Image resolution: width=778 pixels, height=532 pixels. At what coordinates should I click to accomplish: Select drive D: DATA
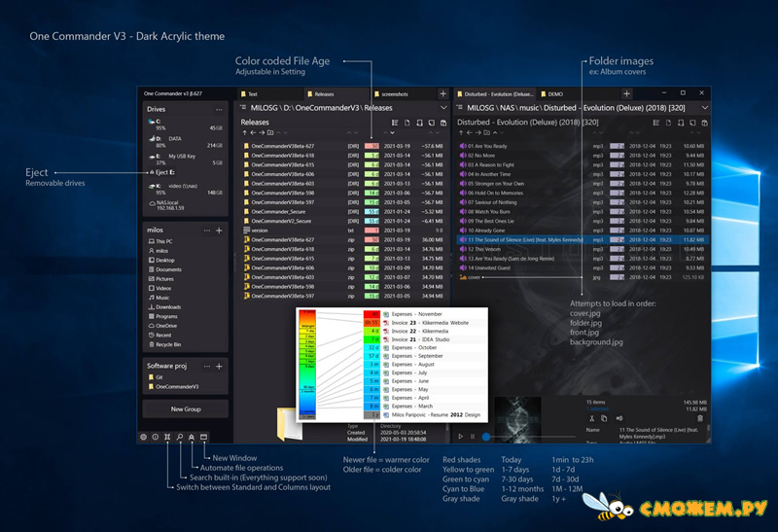185,142
